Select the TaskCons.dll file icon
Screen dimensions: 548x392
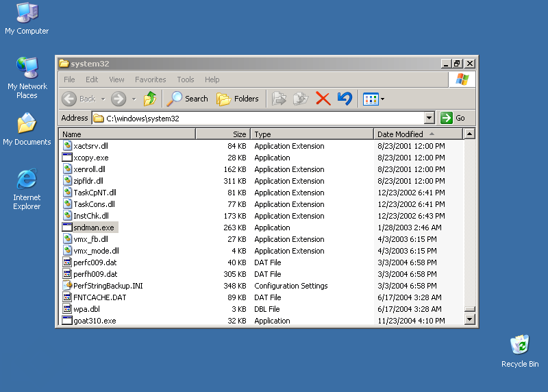[67, 204]
